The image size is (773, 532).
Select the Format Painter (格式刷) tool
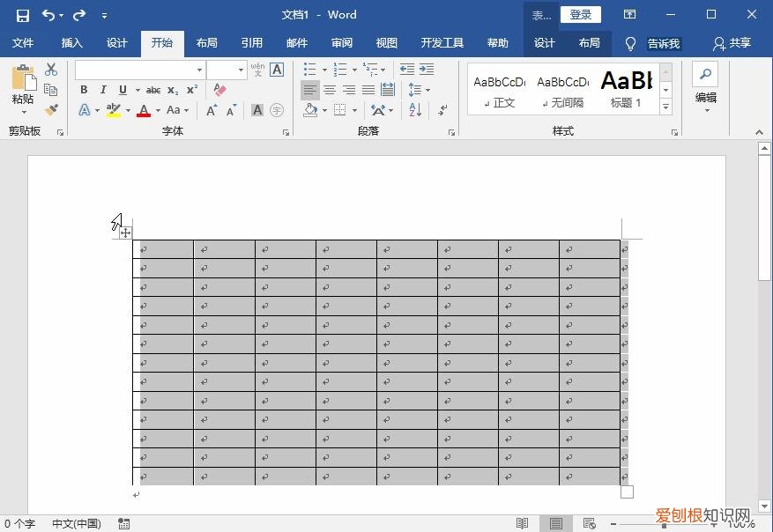click(49, 110)
